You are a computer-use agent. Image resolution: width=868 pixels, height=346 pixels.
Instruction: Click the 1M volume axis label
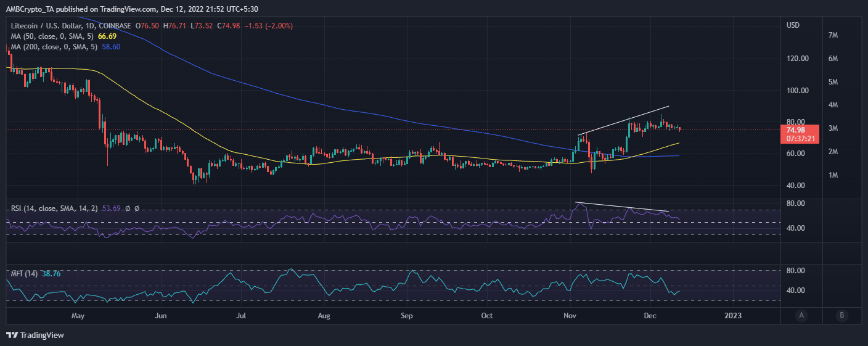tap(833, 175)
